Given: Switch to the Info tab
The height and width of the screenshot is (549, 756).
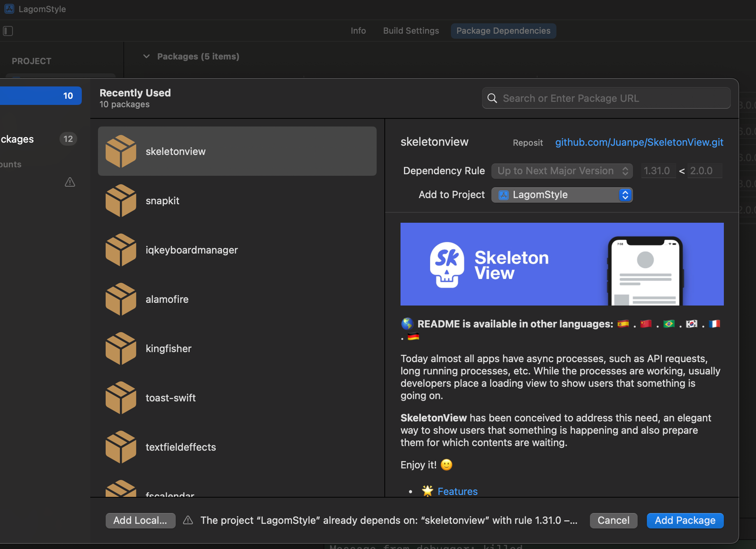Looking at the screenshot, I should click(358, 31).
